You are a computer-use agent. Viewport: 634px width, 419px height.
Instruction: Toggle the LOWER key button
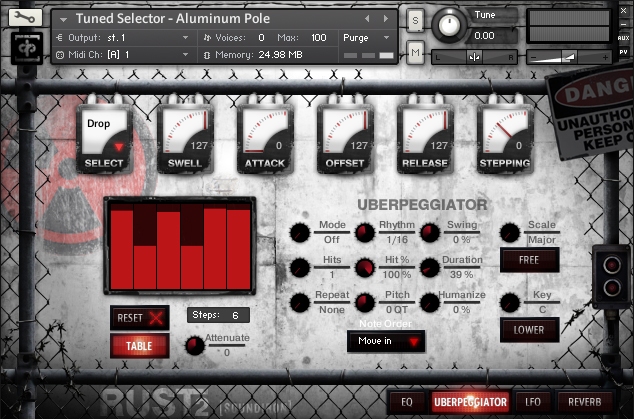[530, 330]
